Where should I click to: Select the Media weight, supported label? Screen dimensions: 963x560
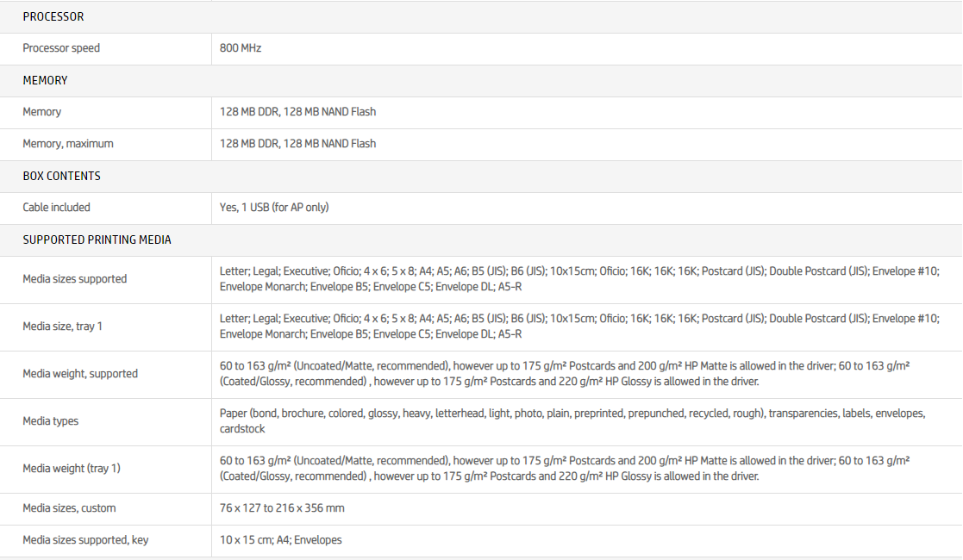(80, 374)
